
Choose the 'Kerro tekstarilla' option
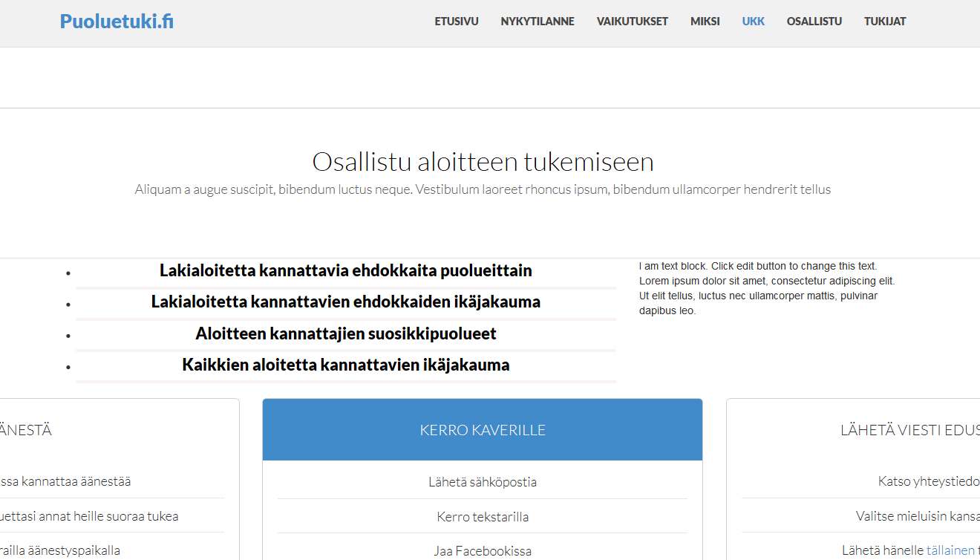(482, 517)
